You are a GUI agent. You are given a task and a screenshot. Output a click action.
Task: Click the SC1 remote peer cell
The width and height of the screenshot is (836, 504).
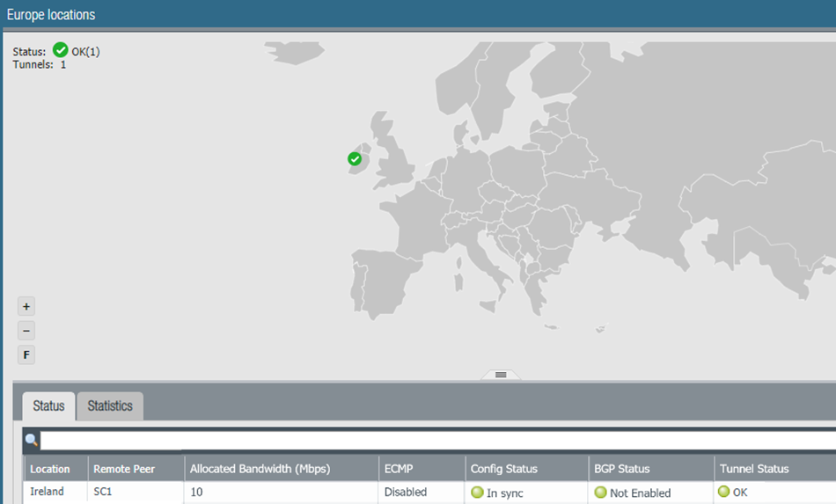click(x=106, y=492)
